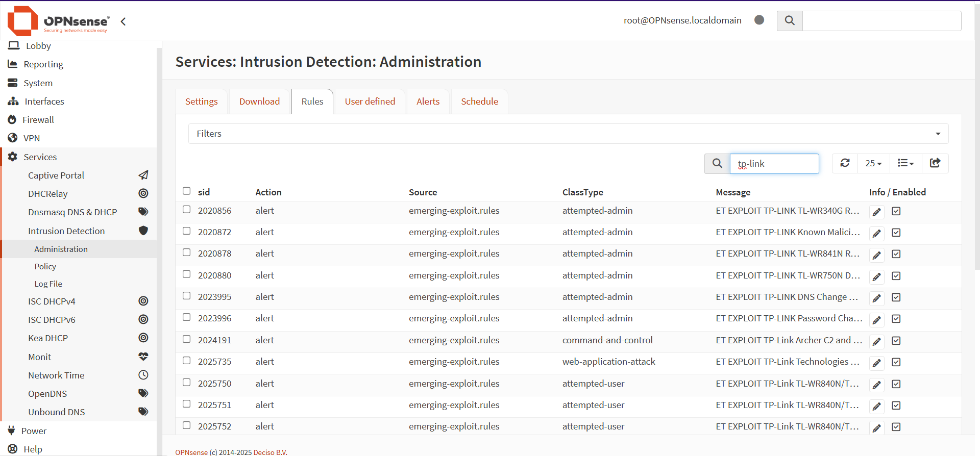Viewport: 980px width, 456px height.
Task: Select row checkbox for sid 2024191
Action: pyautogui.click(x=187, y=339)
